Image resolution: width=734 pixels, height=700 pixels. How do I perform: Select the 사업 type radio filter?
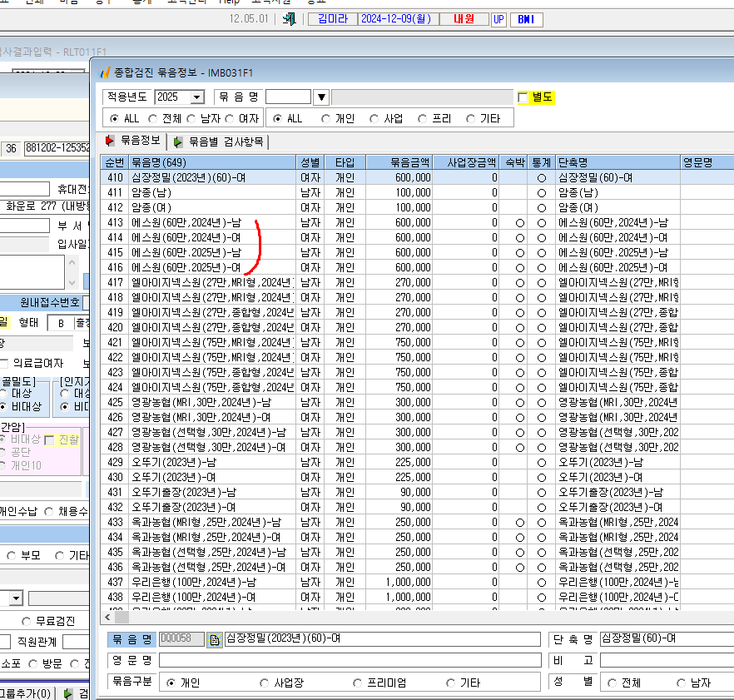click(374, 119)
